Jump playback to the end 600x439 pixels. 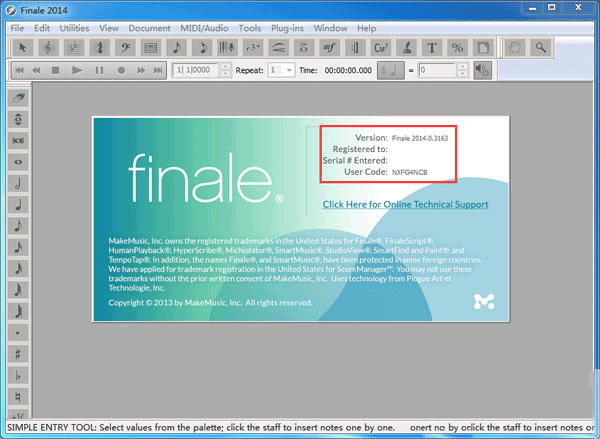tap(158, 70)
